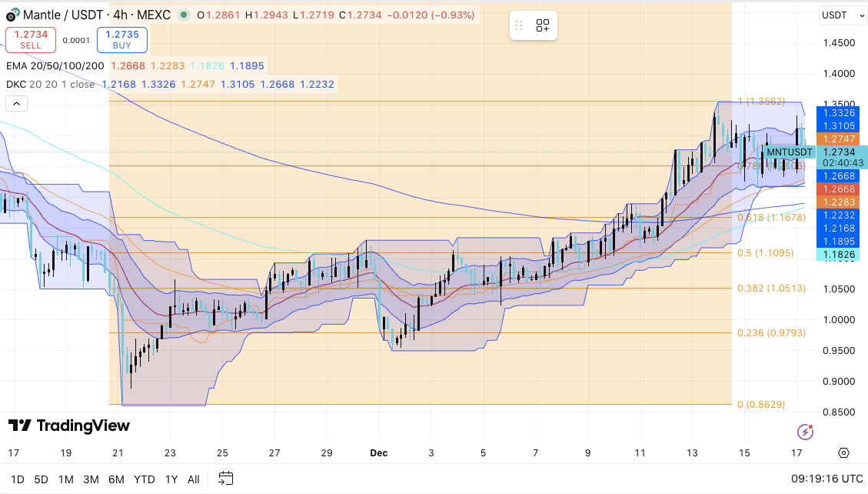Screen dimensions: 868x494
Task: Open the go to date calendar icon
Action: click(225, 479)
